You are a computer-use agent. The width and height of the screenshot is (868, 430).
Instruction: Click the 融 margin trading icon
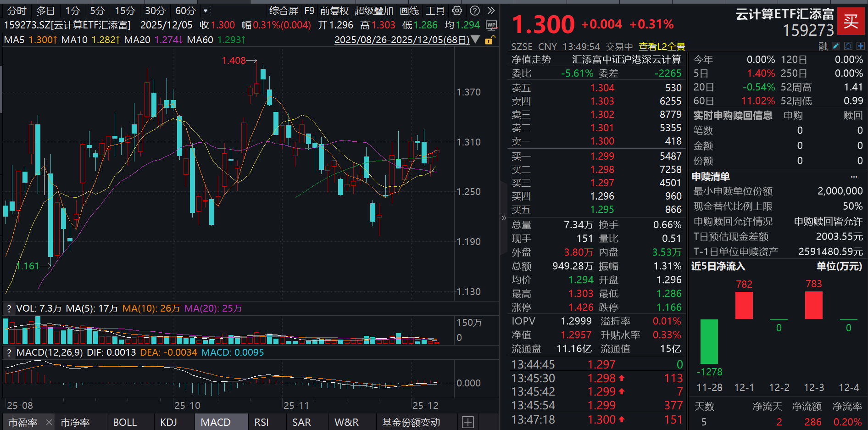tap(822, 46)
